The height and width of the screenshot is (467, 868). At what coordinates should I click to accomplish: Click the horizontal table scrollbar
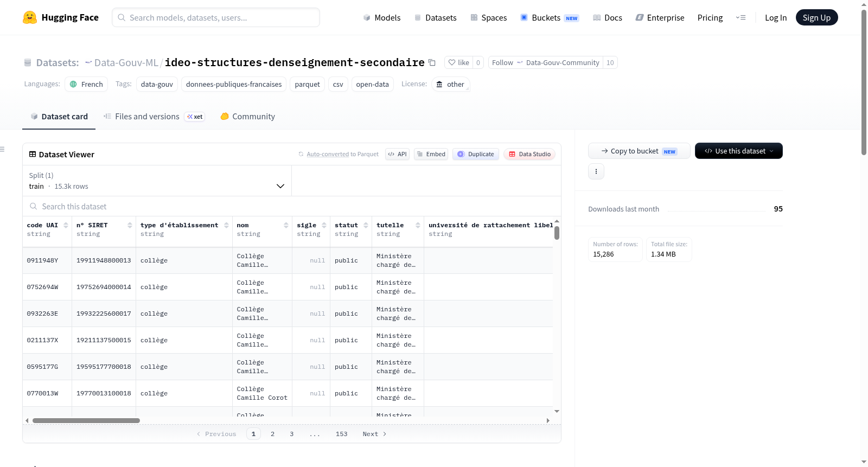[86, 420]
